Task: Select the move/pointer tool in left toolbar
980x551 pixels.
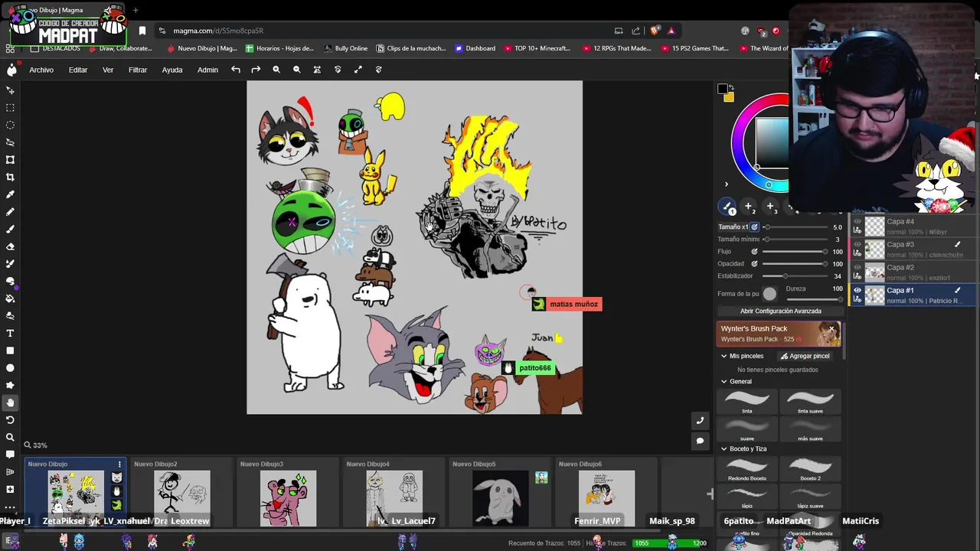Action: (10, 90)
